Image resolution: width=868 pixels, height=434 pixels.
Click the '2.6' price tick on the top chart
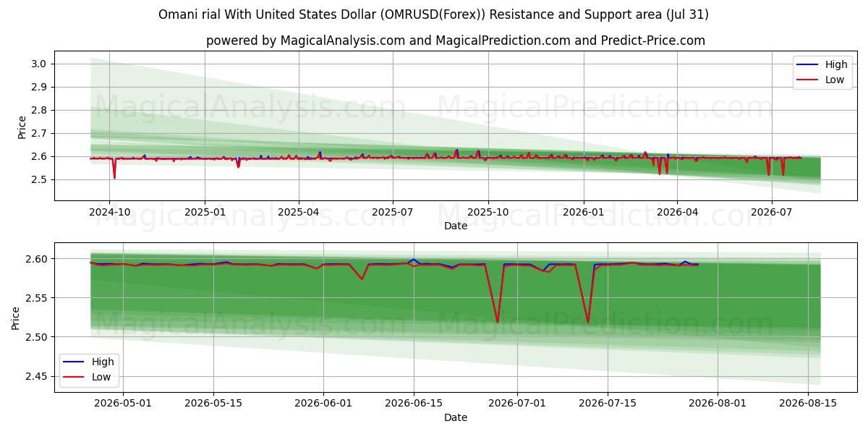(38, 156)
